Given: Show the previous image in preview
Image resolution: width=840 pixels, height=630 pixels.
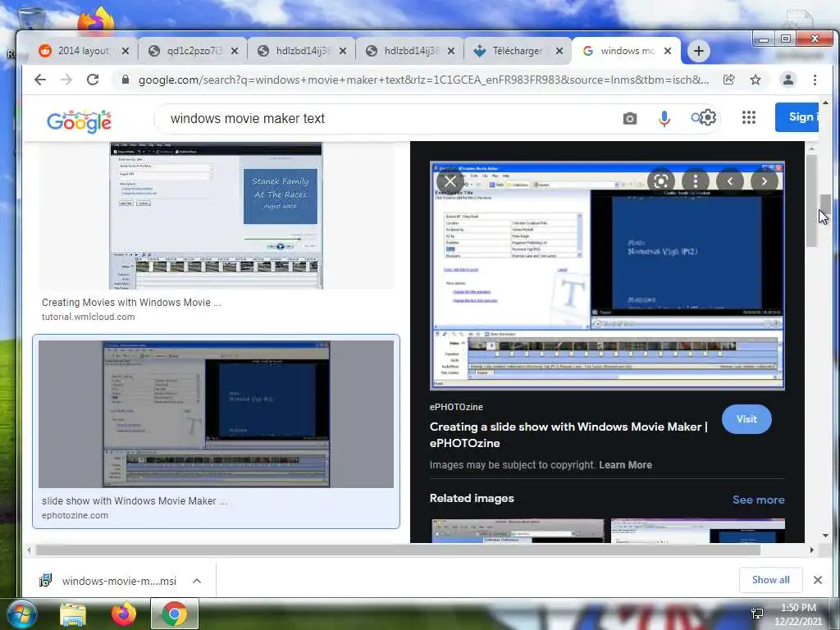Looking at the screenshot, I should pos(729,181).
